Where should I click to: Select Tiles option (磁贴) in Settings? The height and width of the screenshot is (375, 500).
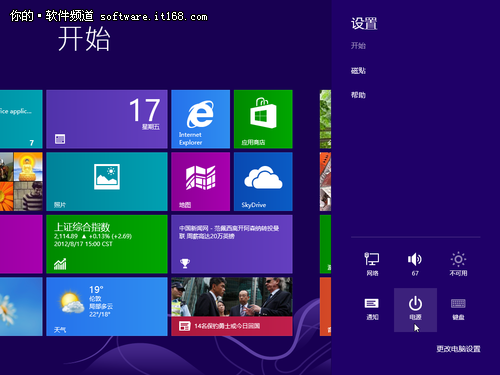(x=358, y=71)
